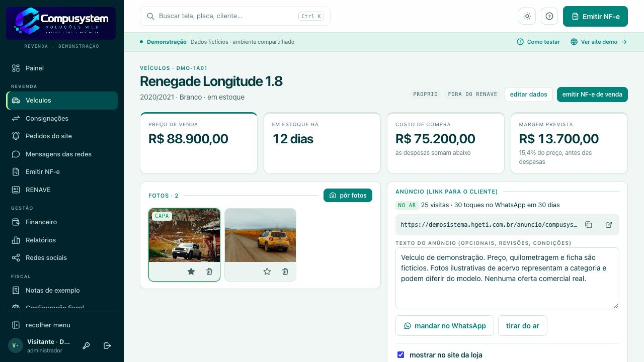This screenshot has height=362, width=644.
Task: Toggle the light/dark theme sun icon
Action: coord(527,16)
